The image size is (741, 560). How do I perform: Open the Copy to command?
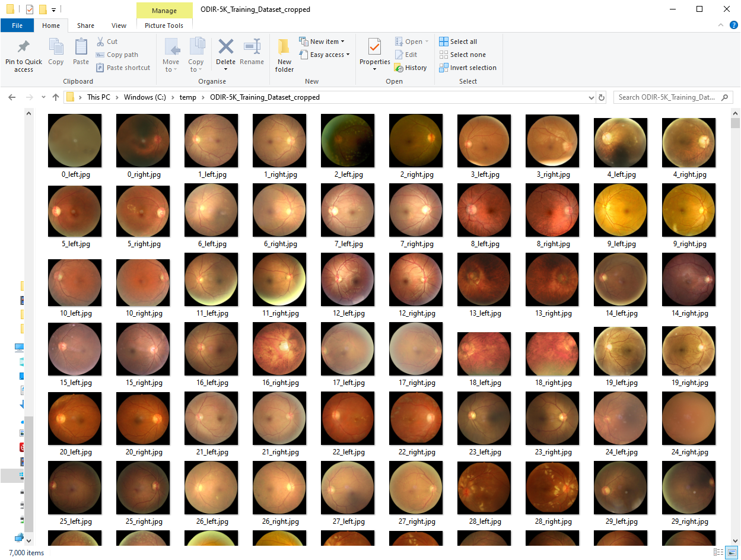[x=196, y=55]
